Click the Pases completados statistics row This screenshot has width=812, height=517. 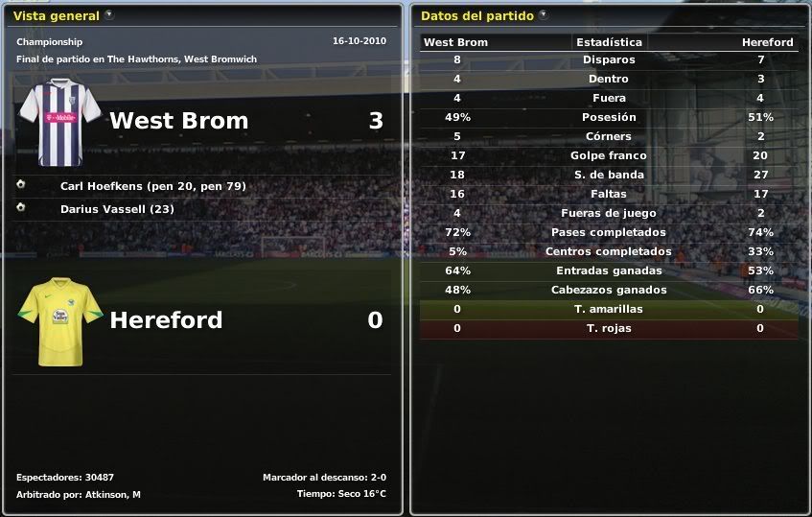click(x=609, y=232)
